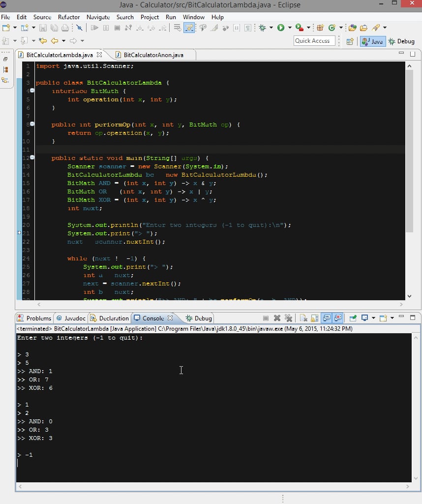The width and height of the screenshot is (422, 504).
Task: Click the Save icon
Action: [x=43, y=28]
